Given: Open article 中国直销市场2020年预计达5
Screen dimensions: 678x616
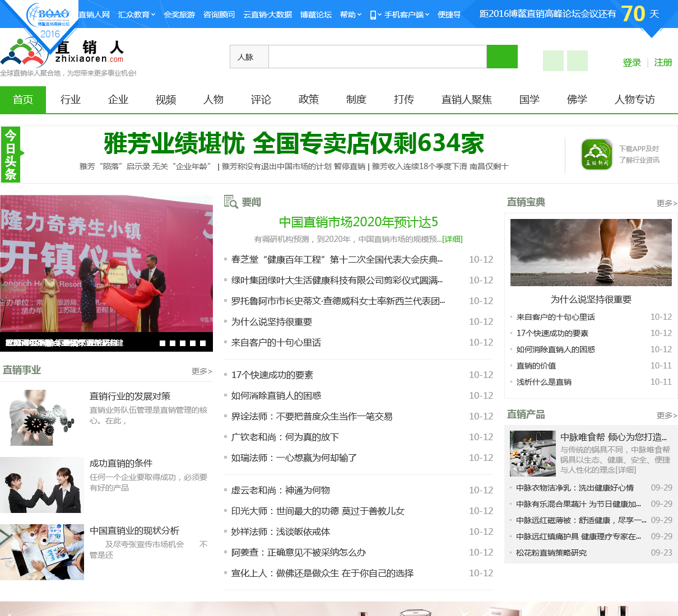Looking at the screenshot, I should pyautogui.click(x=359, y=222).
